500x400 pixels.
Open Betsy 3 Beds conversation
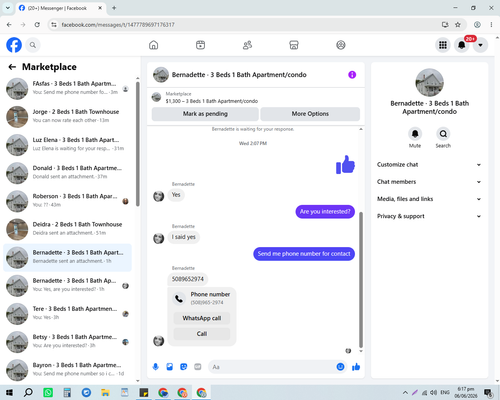coord(67,342)
